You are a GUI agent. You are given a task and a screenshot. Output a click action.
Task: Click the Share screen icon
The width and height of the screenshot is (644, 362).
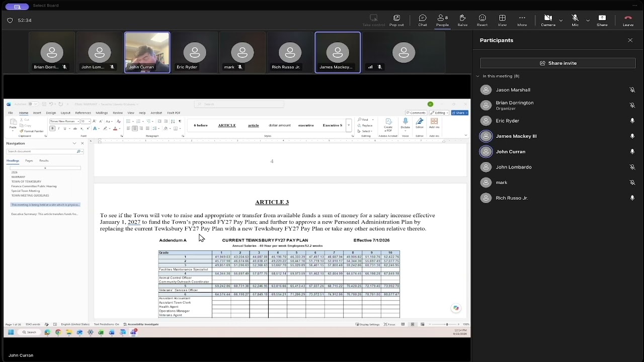[x=602, y=20]
